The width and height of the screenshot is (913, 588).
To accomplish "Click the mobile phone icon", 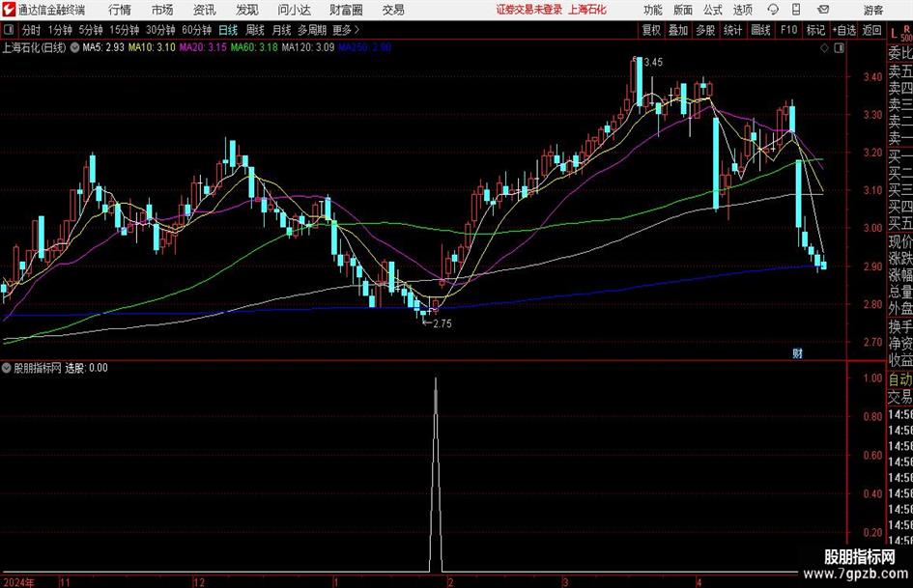I will point(796,10).
